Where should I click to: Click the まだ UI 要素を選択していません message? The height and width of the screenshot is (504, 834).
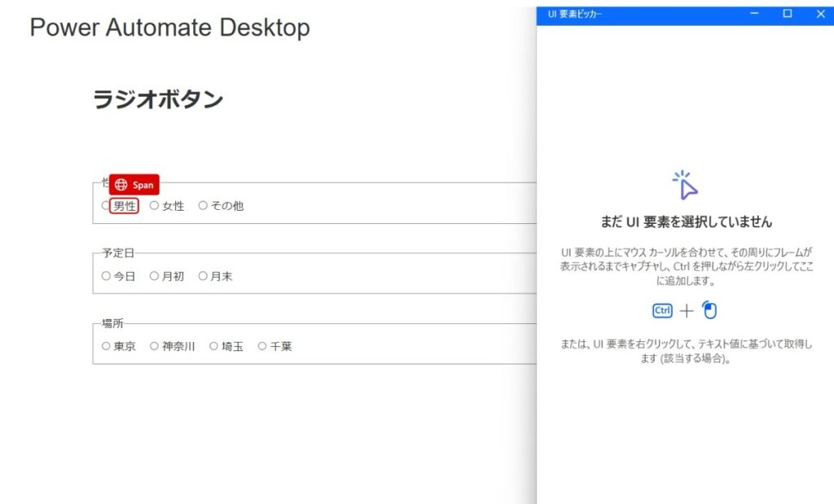point(686,221)
